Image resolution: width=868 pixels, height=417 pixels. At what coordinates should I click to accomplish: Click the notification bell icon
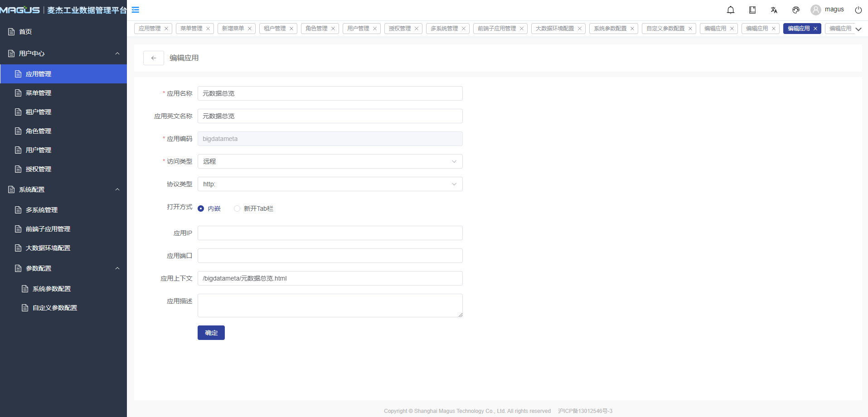[x=730, y=10]
